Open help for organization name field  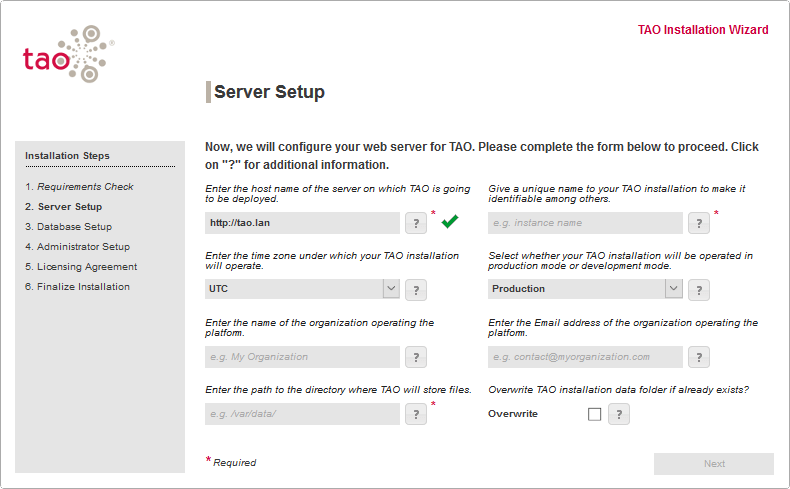[x=415, y=357]
